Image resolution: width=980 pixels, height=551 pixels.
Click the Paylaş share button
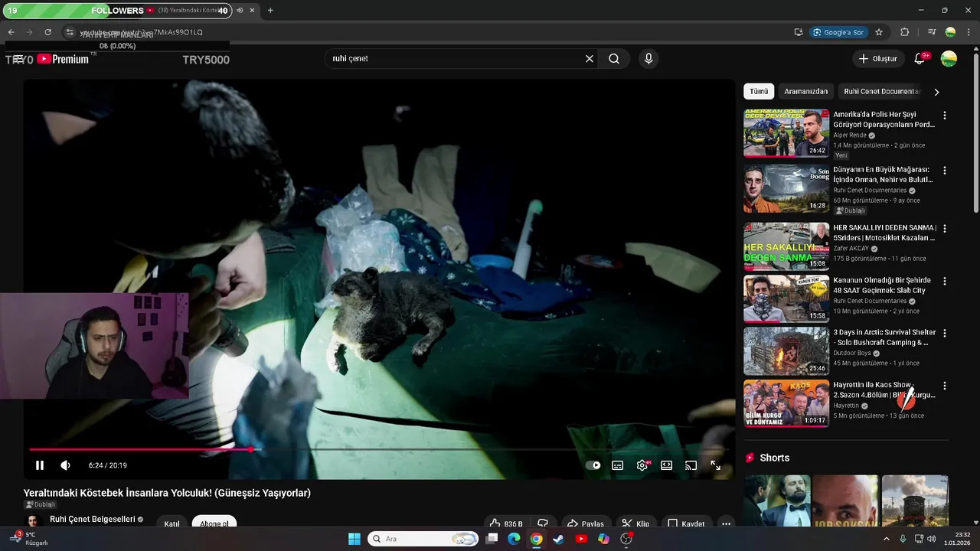(x=586, y=523)
